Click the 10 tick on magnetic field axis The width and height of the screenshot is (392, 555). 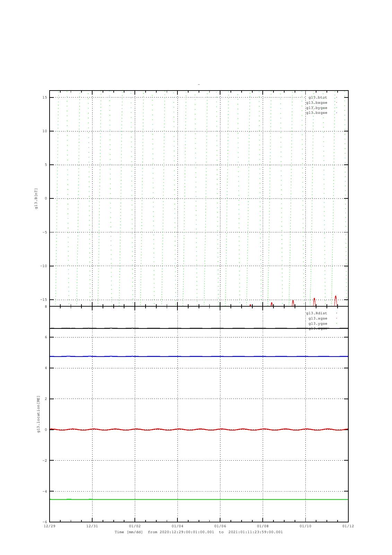45,131
